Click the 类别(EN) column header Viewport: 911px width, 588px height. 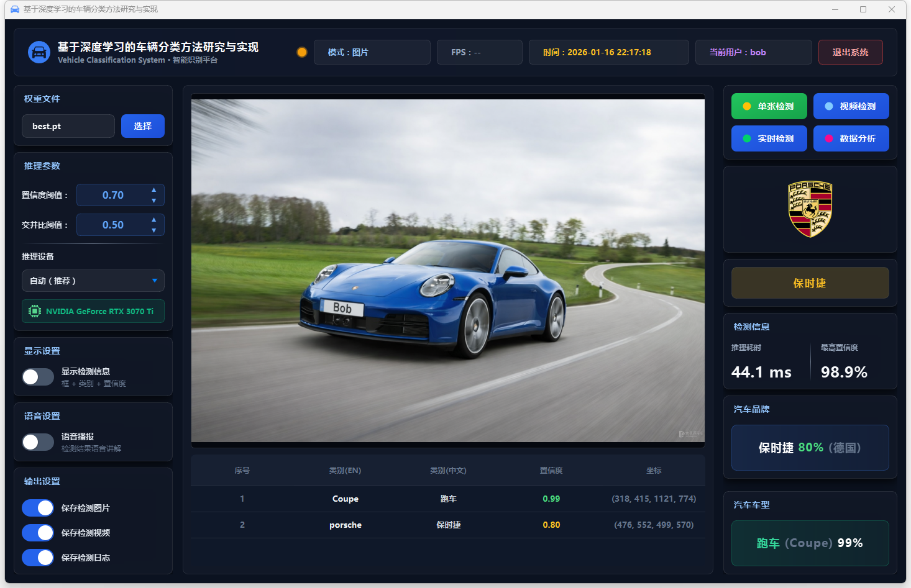pos(346,471)
